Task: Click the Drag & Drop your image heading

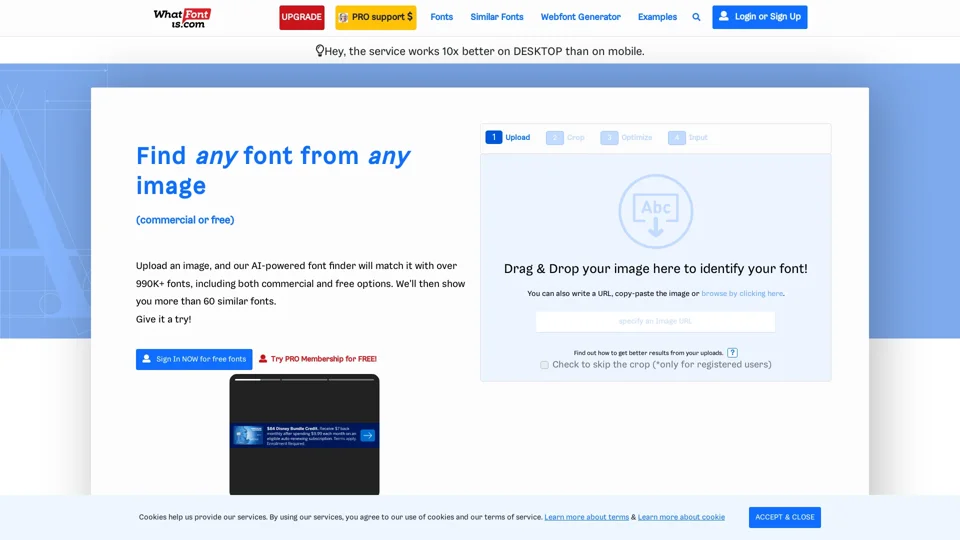Action: [655, 269]
